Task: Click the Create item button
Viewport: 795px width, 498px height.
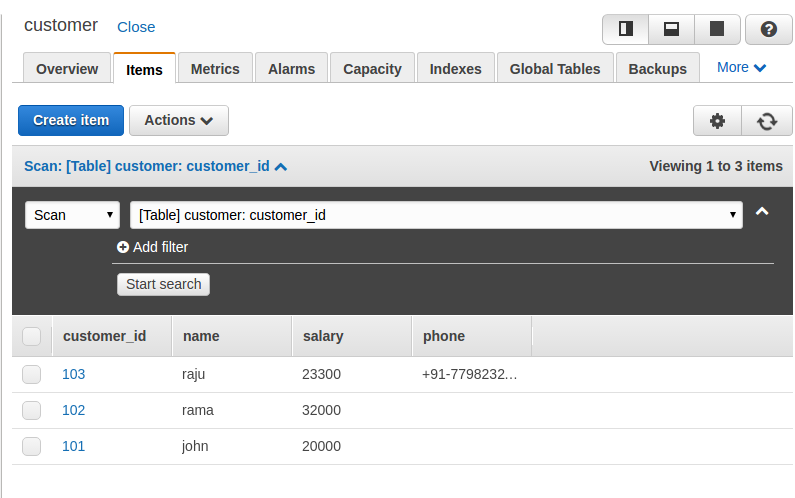Action: pyautogui.click(x=71, y=120)
